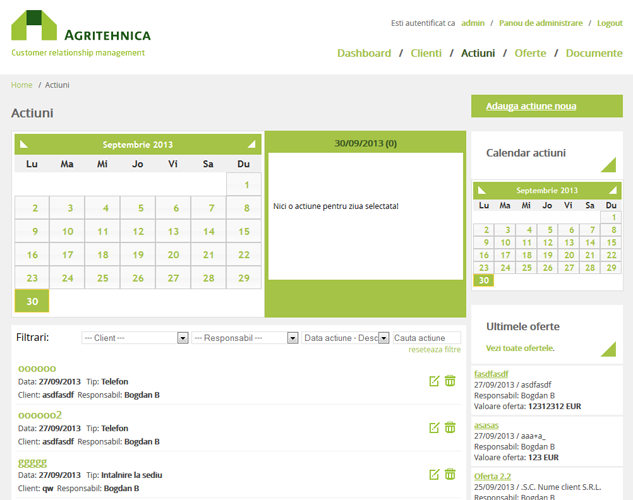Edit the oooooo action
633x500 pixels.
point(434,381)
